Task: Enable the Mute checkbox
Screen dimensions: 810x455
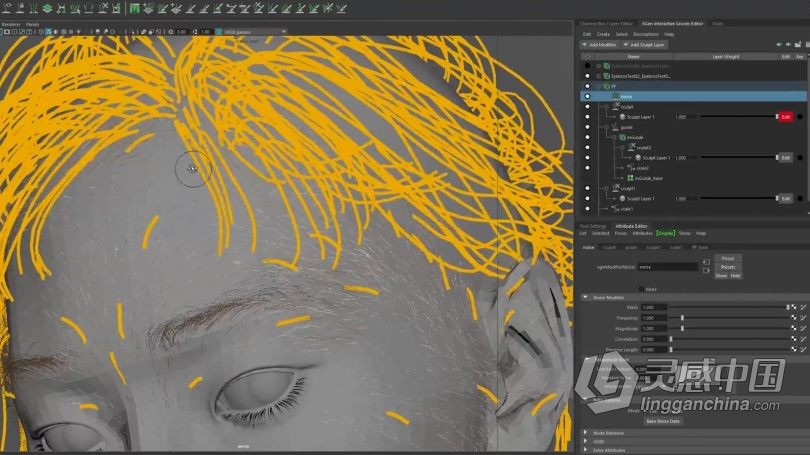Action: pos(641,289)
